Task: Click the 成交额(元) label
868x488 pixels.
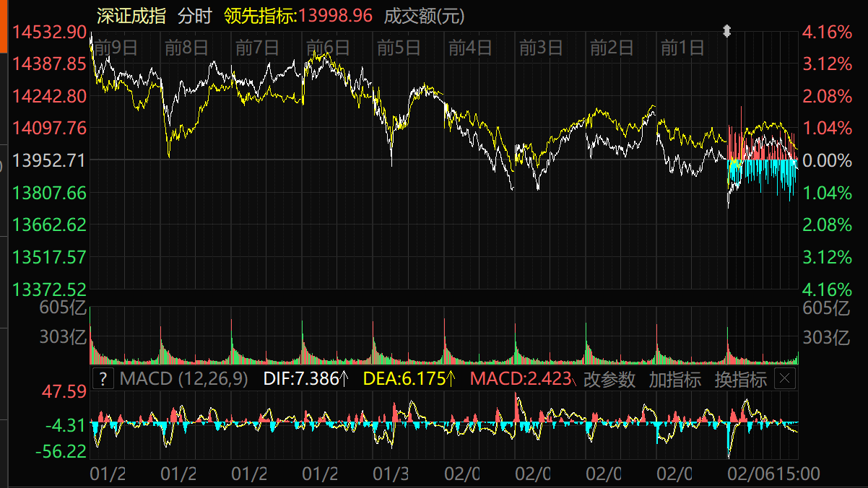Action: coord(425,16)
